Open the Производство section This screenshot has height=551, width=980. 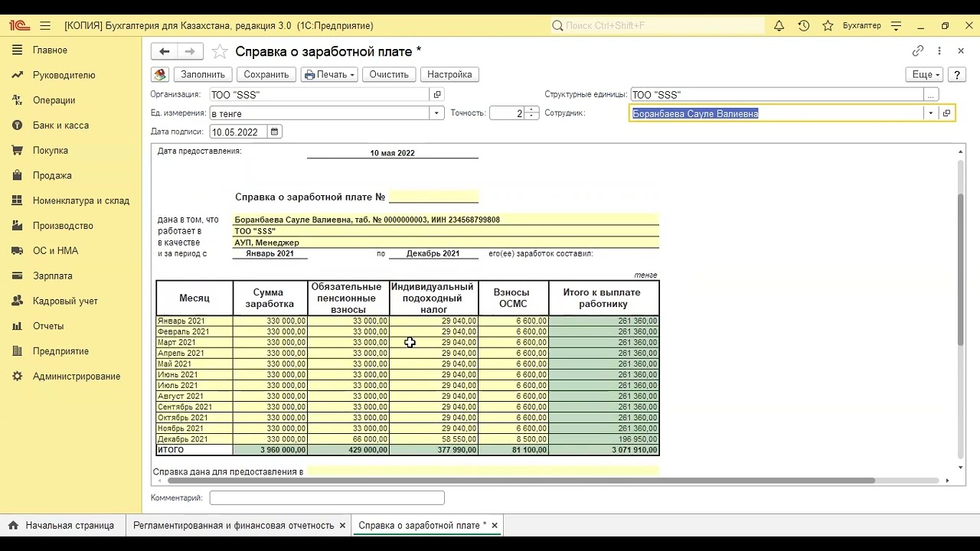(63, 226)
